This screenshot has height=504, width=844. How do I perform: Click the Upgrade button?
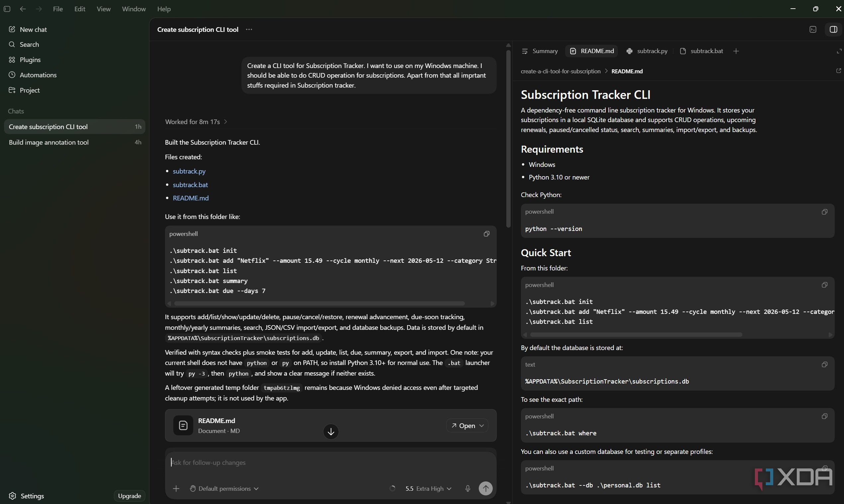coord(129,496)
